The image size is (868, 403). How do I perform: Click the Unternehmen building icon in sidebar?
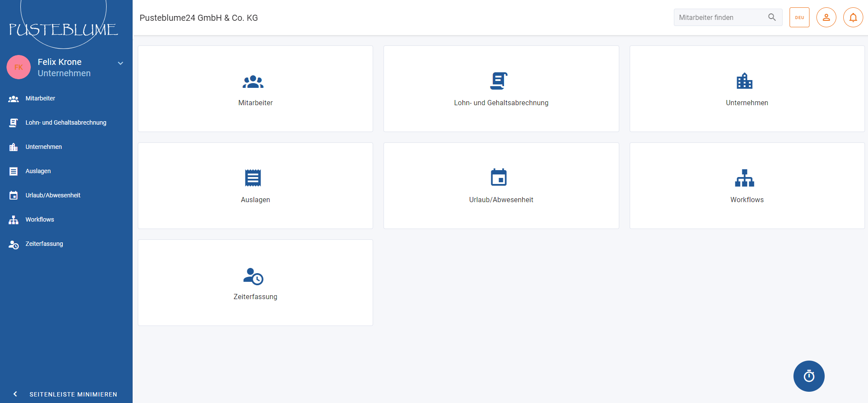13,147
